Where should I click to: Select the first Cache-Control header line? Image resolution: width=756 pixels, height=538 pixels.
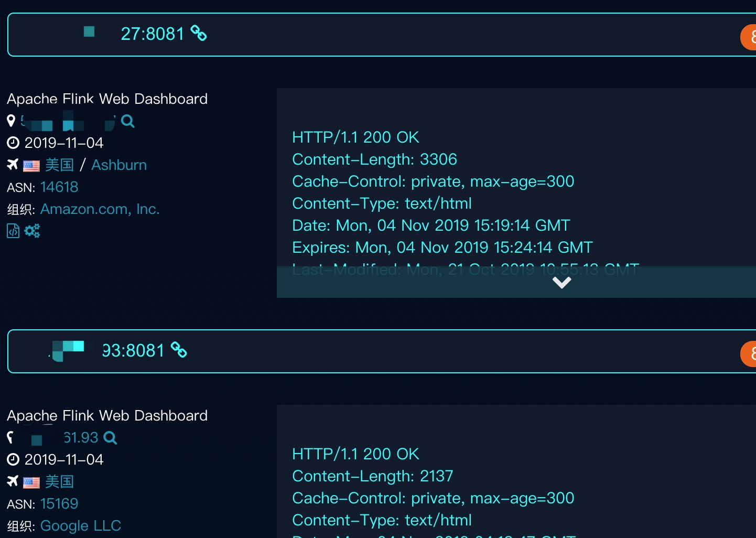(433, 181)
